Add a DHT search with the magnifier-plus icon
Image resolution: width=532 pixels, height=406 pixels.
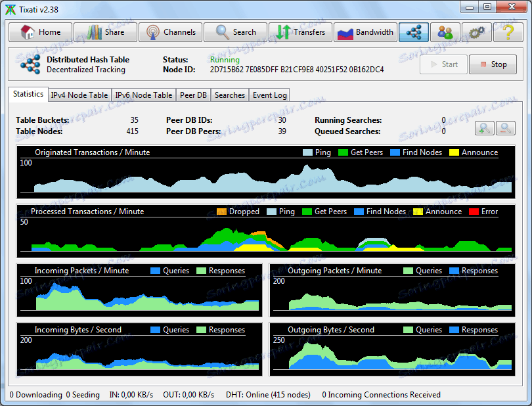[x=485, y=128]
